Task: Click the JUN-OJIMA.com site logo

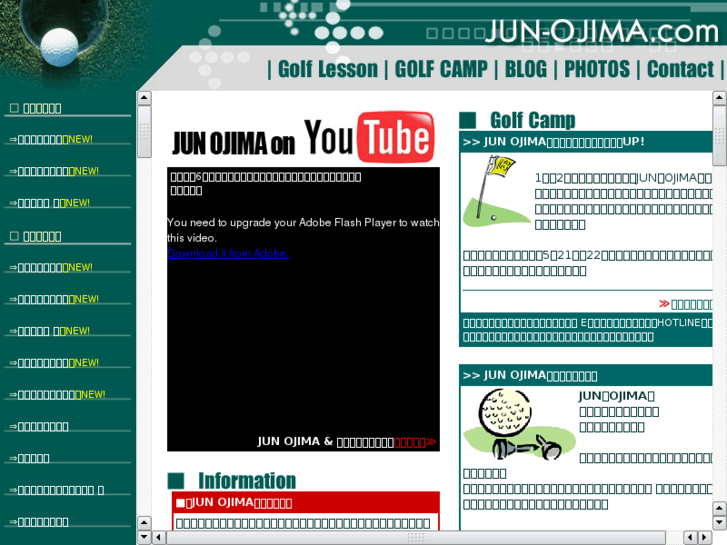Action: (602, 32)
